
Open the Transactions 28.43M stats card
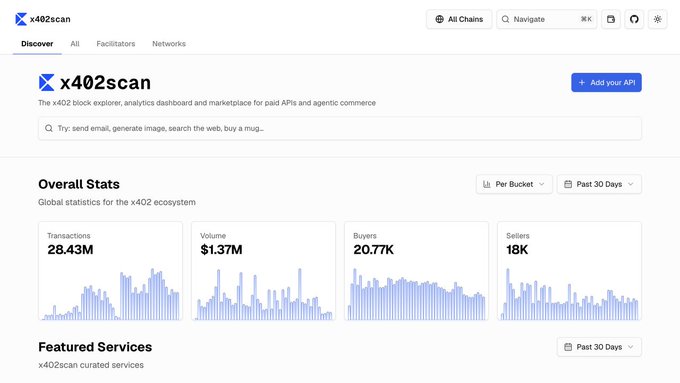[x=110, y=271]
